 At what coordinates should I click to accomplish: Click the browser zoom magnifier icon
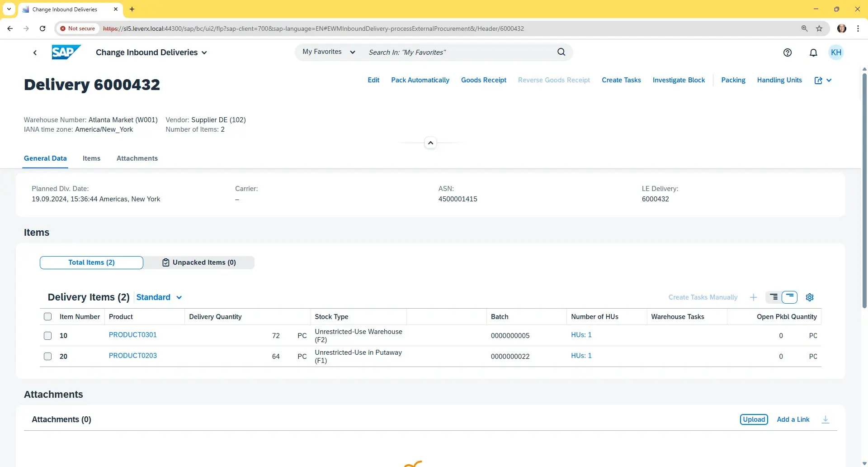(x=804, y=29)
